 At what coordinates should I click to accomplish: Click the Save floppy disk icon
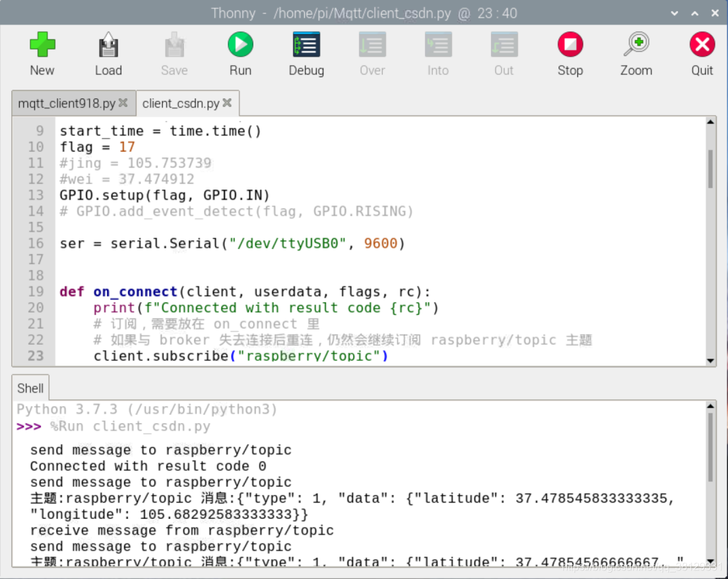(x=174, y=45)
